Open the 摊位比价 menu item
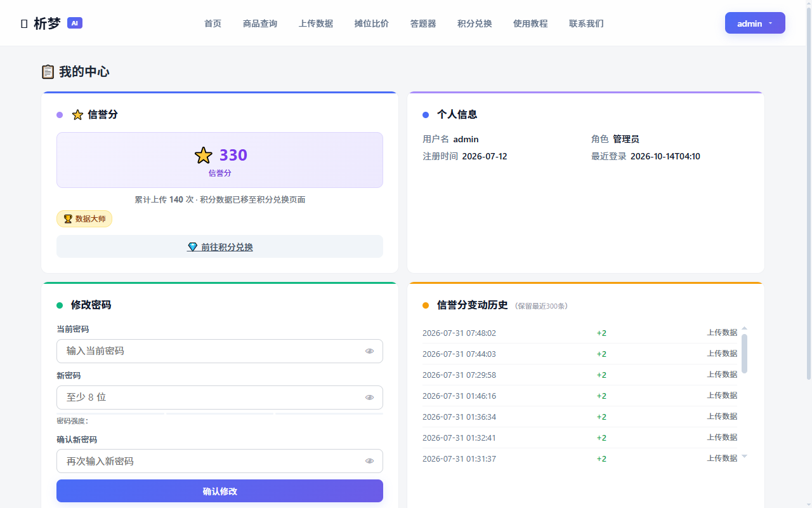Viewport: 812px width, 508px height. (x=372, y=23)
